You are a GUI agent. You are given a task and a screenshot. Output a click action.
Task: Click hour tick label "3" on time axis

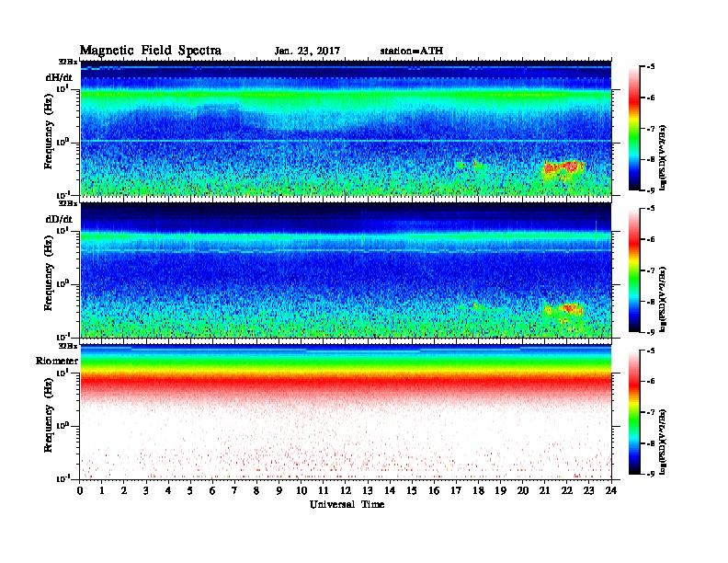click(x=146, y=491)
